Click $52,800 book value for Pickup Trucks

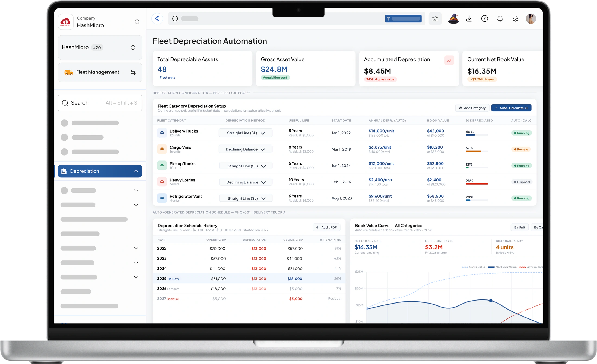point(435,164)
